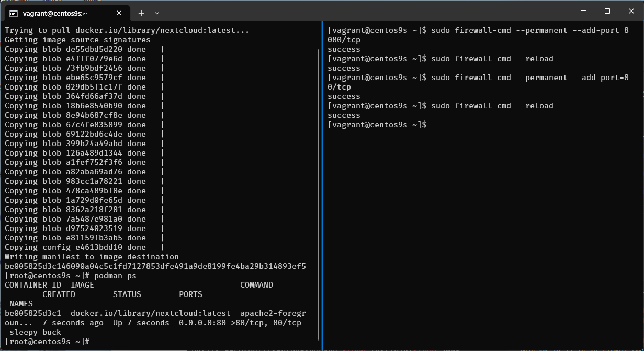Click the 'Writing manifest to image destination' line
Image resolution: width=644 pixels, height=351 pixels.
click(92, 257)
